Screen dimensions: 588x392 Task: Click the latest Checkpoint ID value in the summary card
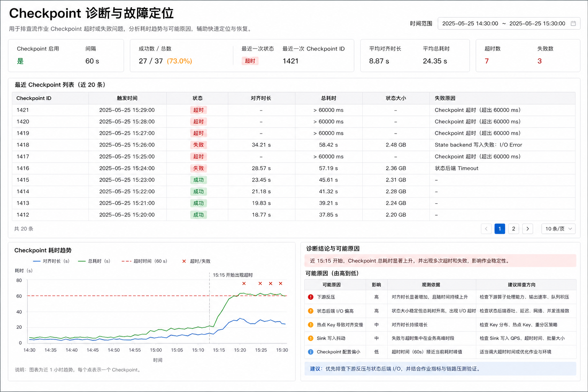(291, 61)
